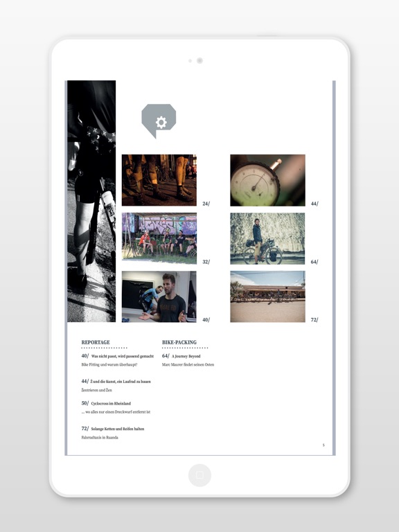The width and height of the screenshot is (399, 532).
Task: Select the REPORTAGE section heading
Action: [96, 342]
